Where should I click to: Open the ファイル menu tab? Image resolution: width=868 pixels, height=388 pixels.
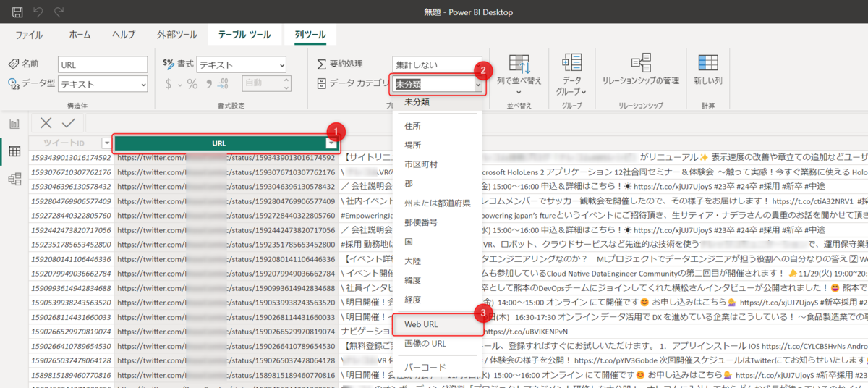click(x=29, y=35)
